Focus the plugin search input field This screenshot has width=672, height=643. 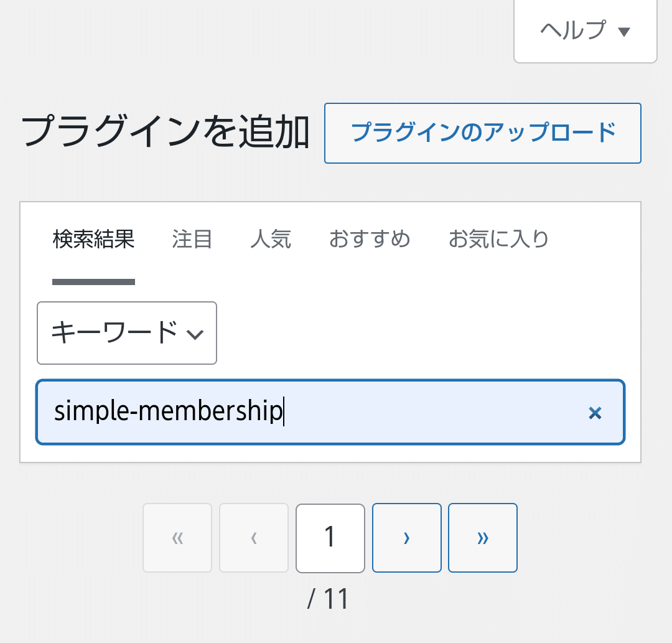click(x=330, y=412)
